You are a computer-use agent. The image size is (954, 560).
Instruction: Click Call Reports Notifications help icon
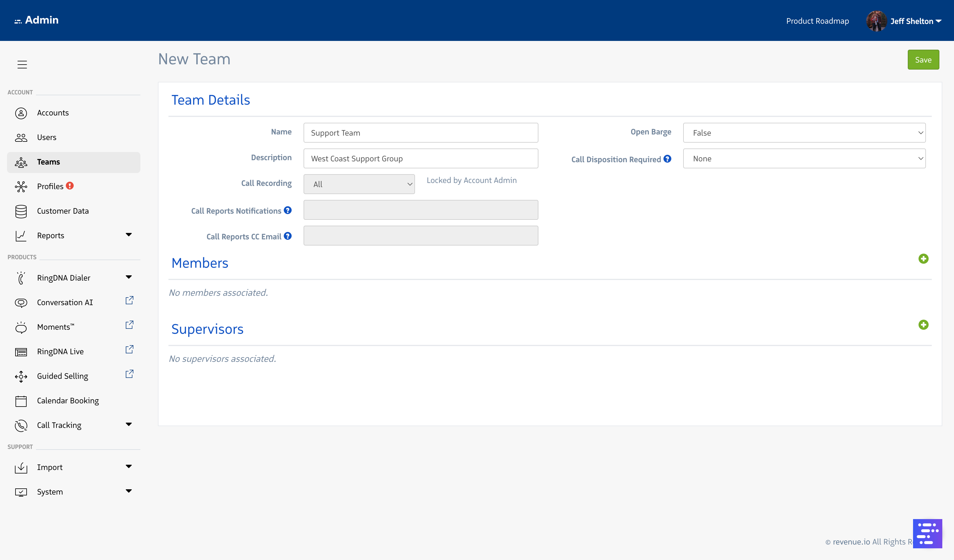pyautogui.click(x=288, y=210)
